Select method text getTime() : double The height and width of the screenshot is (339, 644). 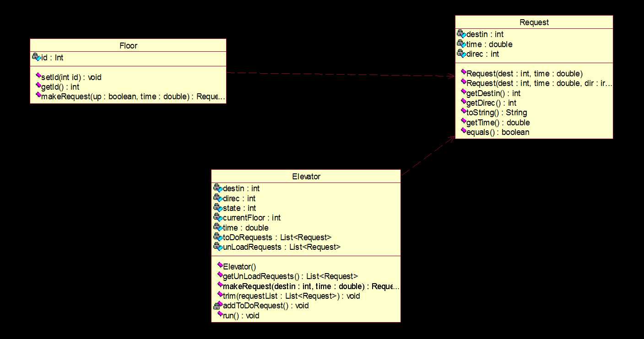pyautogui.click(x=498, y=122)
